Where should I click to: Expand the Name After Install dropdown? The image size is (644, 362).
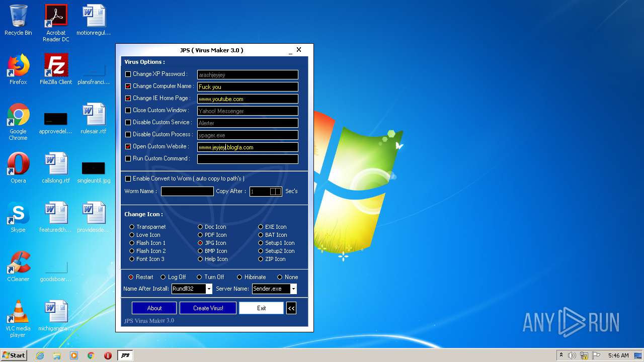pyautogui.click(x=209, y=289)
